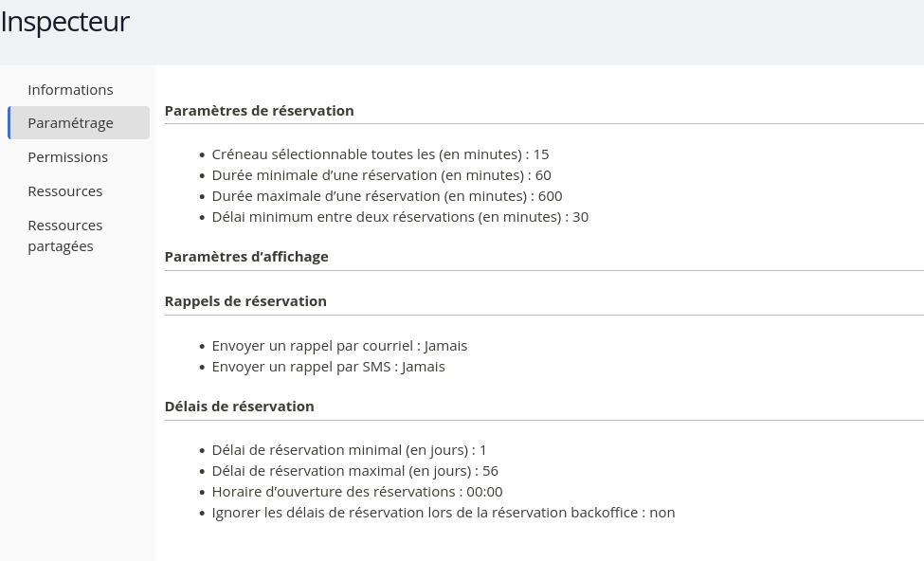
Task: Click the Paramètres de réservation heading
Action: pyautogui.click(x=259, y=110)
